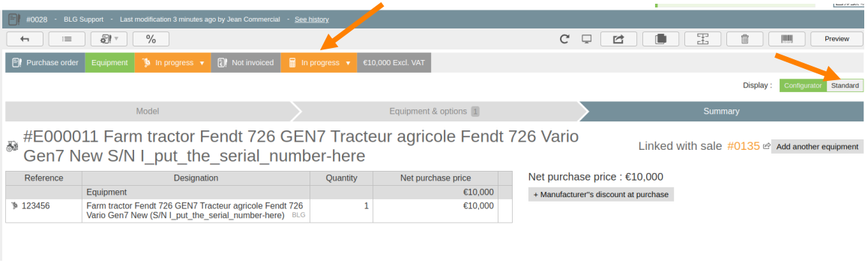
Task: Open the list view toolbar button
Action: 67,39
